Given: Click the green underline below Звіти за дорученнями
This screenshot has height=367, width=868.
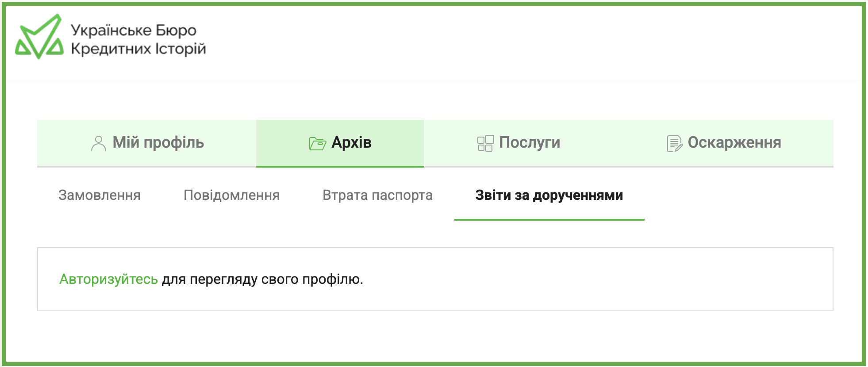Looking at the screenshot, I should click(x=549, y=219).
